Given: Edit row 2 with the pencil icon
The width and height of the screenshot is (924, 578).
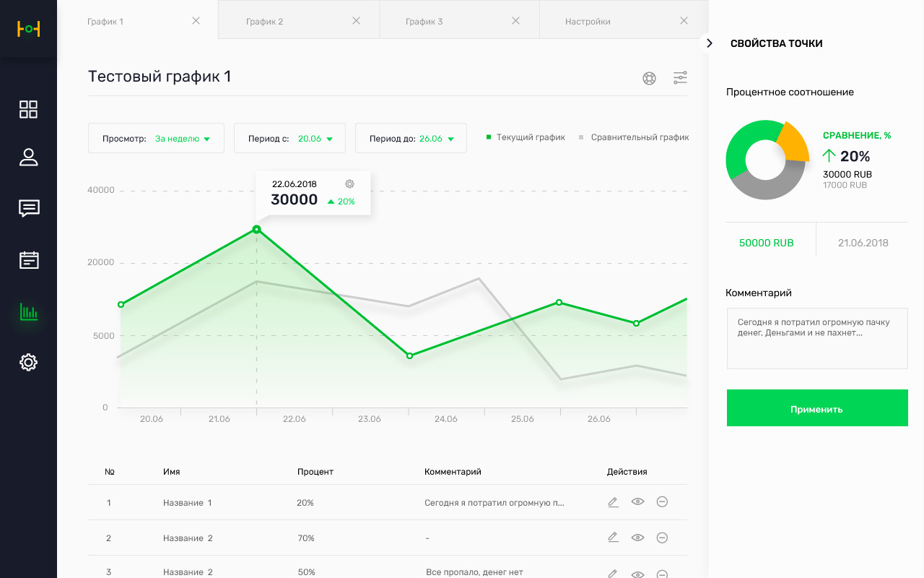Looking at the screenshot, I should click(613, 537).
